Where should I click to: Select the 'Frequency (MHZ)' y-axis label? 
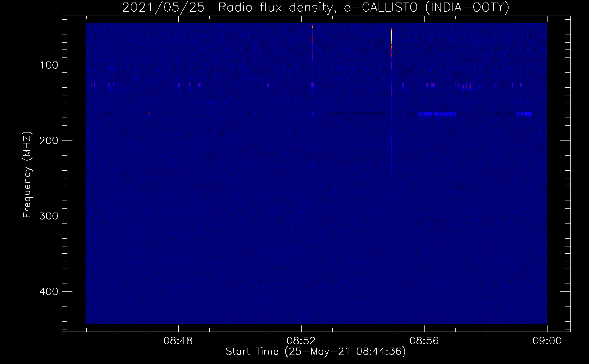27,175
